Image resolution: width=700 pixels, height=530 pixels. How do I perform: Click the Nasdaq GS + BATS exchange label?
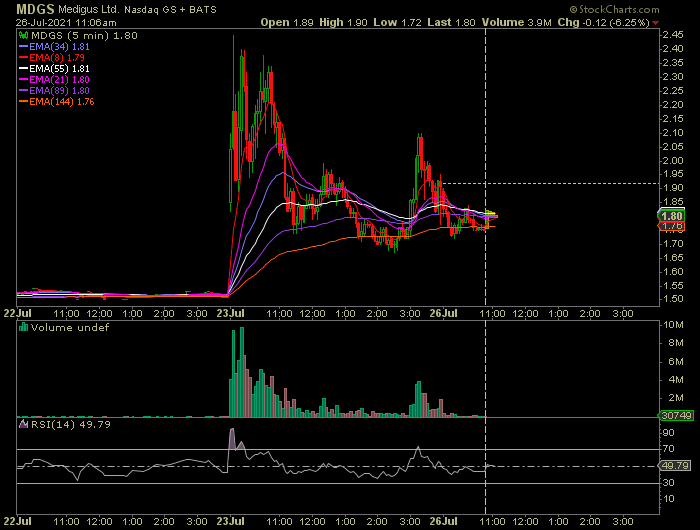coord(170,9)
